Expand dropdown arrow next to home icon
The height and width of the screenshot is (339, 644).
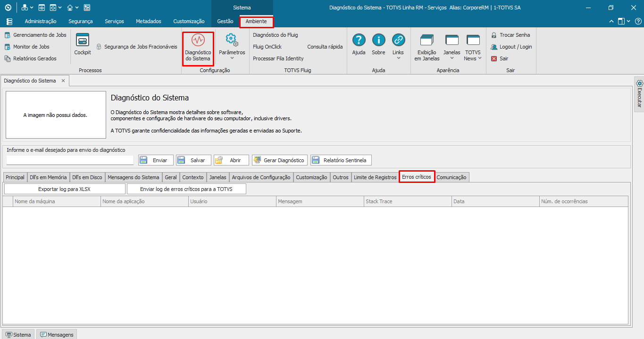(x=77, y=8)
